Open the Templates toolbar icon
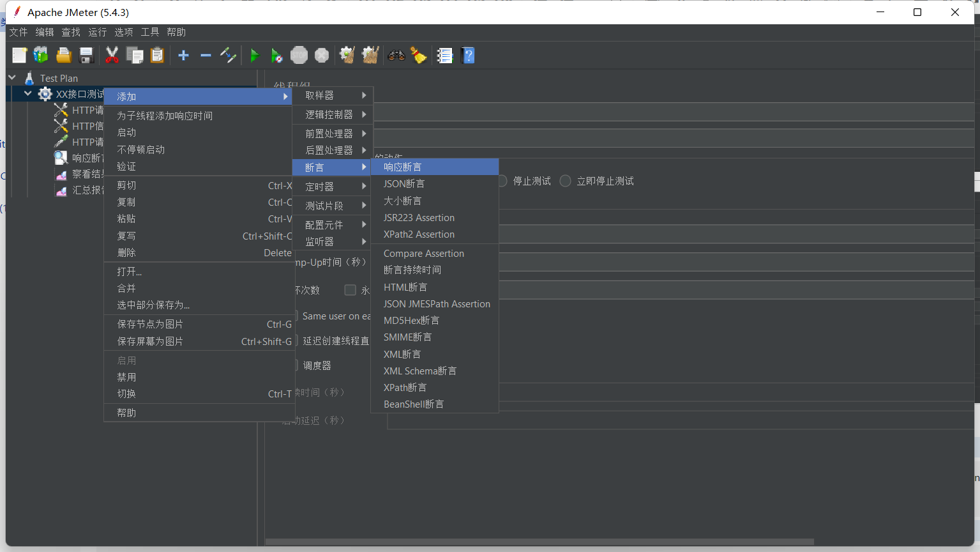 tap(41, 56)
